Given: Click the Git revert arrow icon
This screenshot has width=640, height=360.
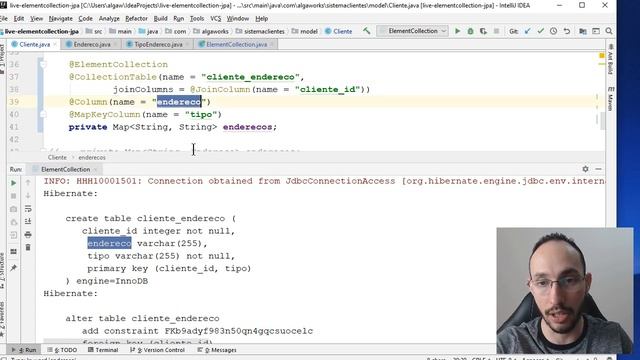Looking at the screenshot, I should coord(567,31).
